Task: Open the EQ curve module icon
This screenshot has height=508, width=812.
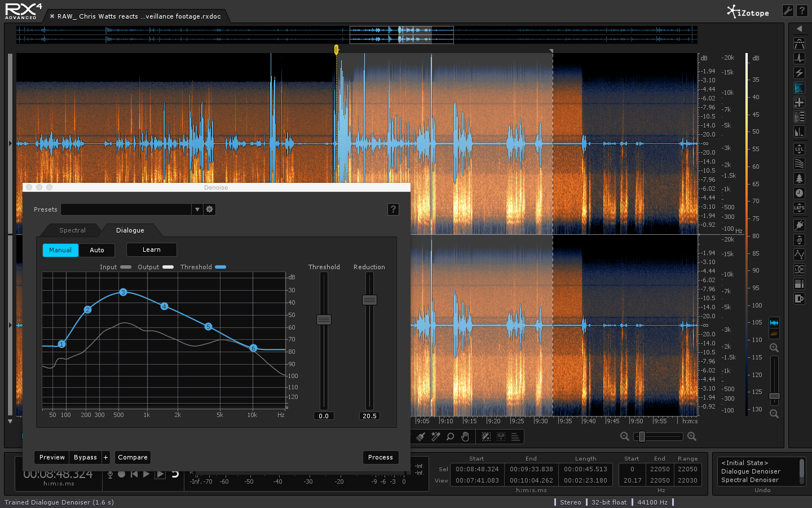Action: pos(799,255)
